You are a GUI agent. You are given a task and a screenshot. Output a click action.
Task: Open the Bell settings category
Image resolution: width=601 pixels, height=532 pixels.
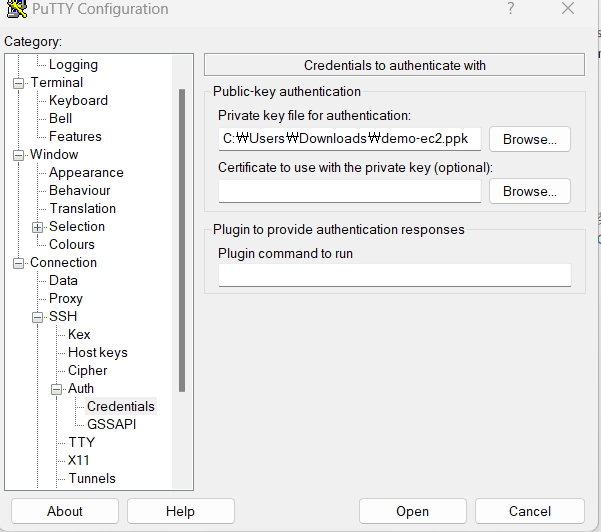pos(60,118)
